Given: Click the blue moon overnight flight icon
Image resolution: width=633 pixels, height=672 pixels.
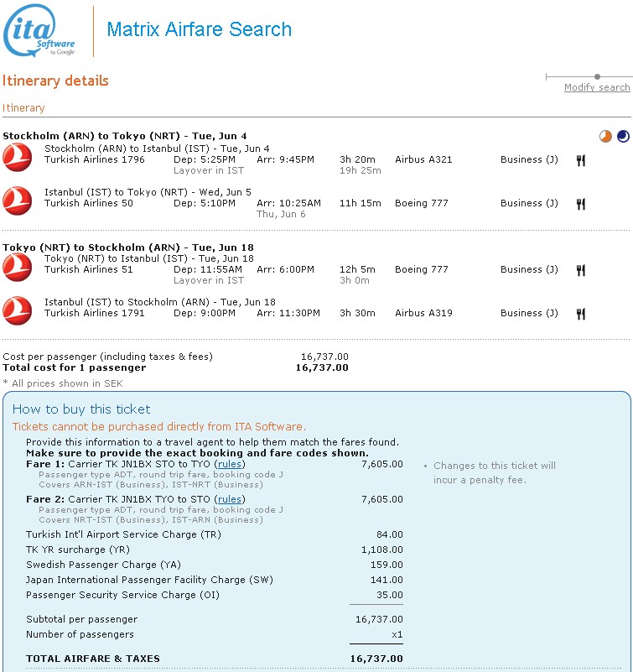Looking at the screenshot, I should point(622,136).
